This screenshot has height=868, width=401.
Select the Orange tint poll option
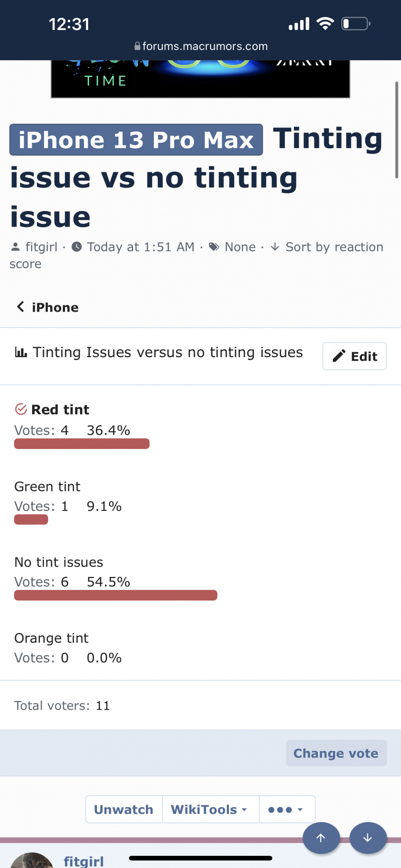point(51,638)
